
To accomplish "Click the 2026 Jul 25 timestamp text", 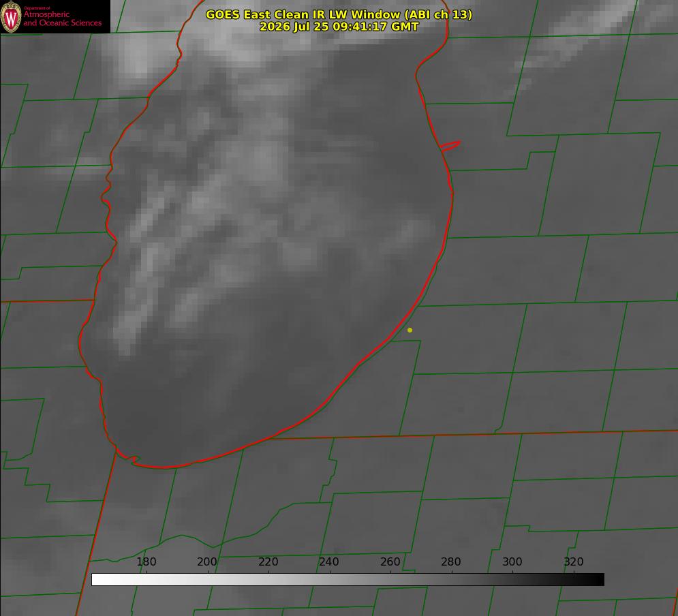I will coord(339,27).
